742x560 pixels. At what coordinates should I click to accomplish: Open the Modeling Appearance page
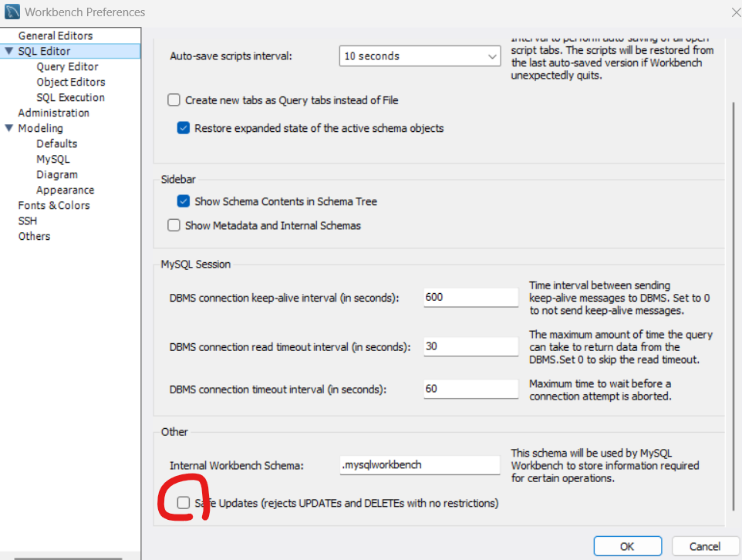point(66,191)
